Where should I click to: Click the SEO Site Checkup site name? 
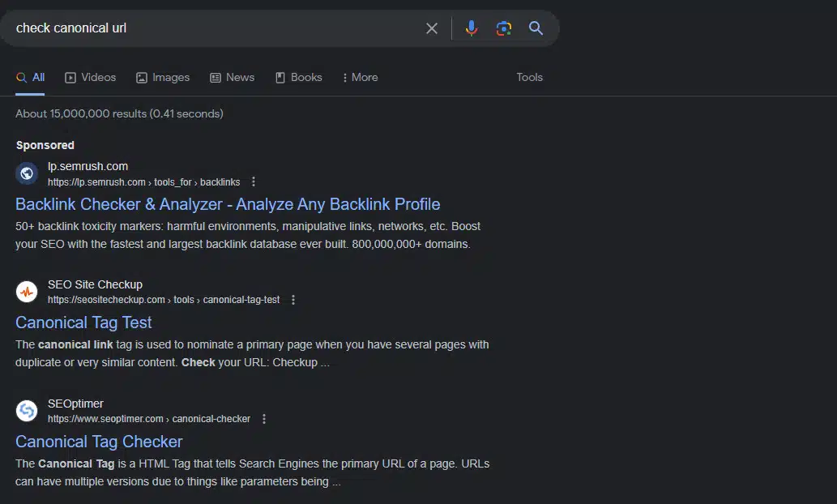point(95,284)
